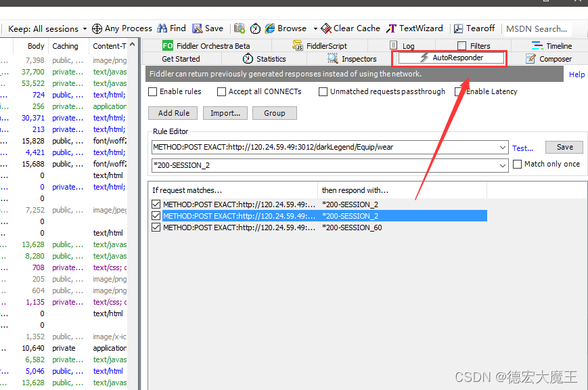
Task: Switch to the Get Started tab
Action: (x=181, y=59)
